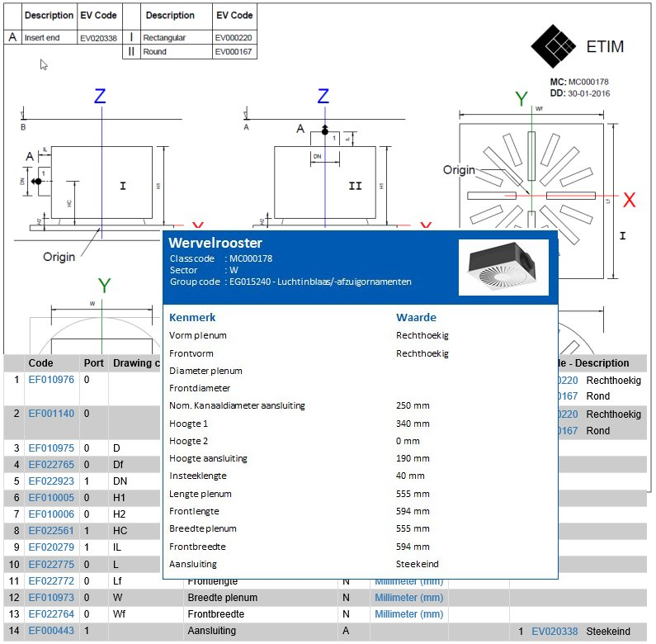Click Millimeter (mm) unit in Breedte plenum row
The width and height of the screenshot is (656, 644).
[409, 598]
